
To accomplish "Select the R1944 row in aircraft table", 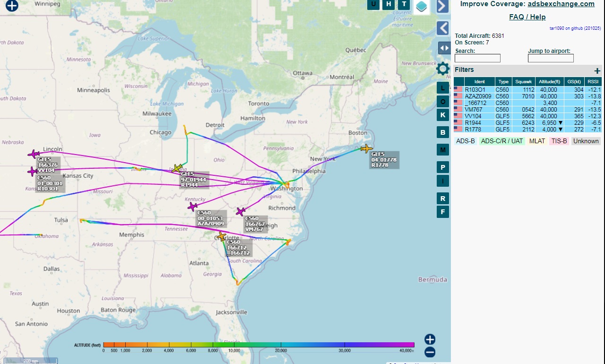I will 527,122.
